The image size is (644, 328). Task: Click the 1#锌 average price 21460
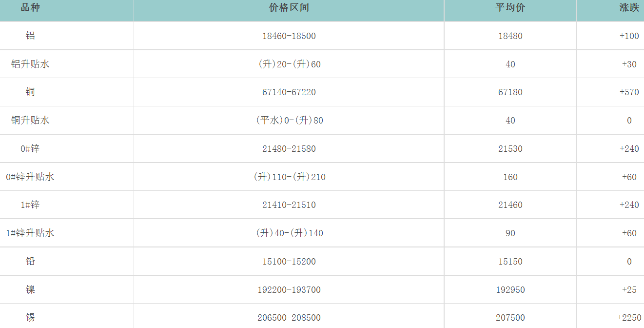point(510,205)
